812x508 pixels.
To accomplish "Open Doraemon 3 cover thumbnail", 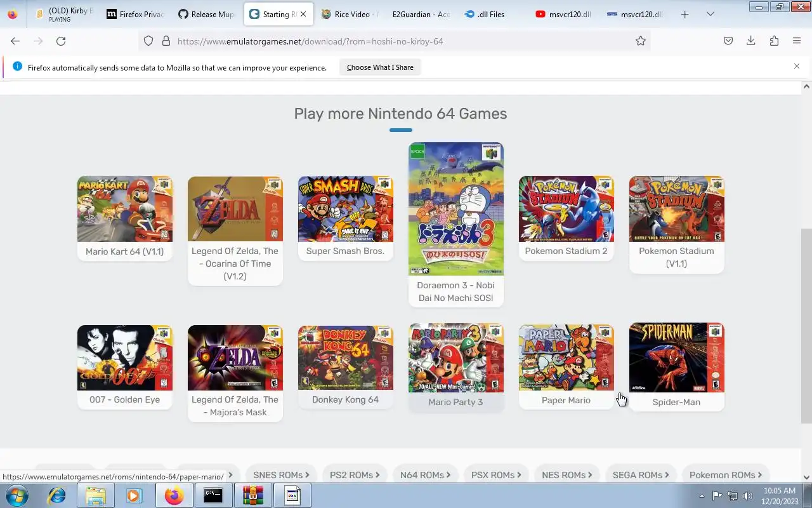I will click(456, 209).
